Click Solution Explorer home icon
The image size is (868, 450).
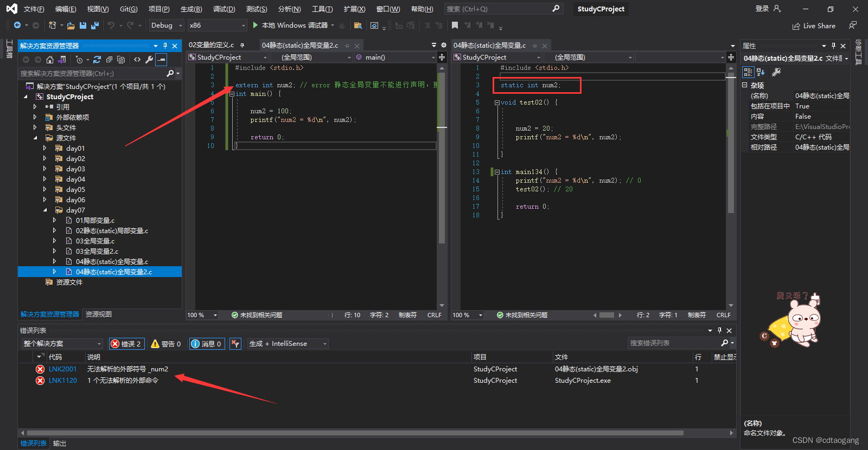pos(50,60)
